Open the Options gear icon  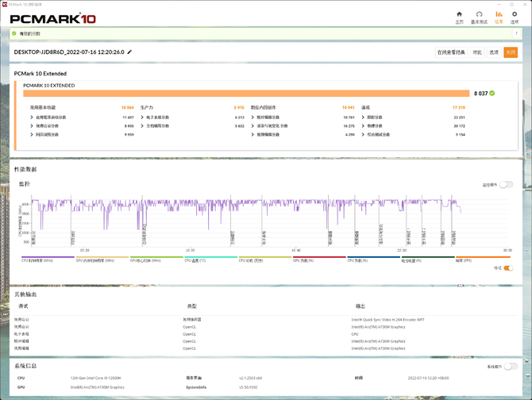[515, 17]
